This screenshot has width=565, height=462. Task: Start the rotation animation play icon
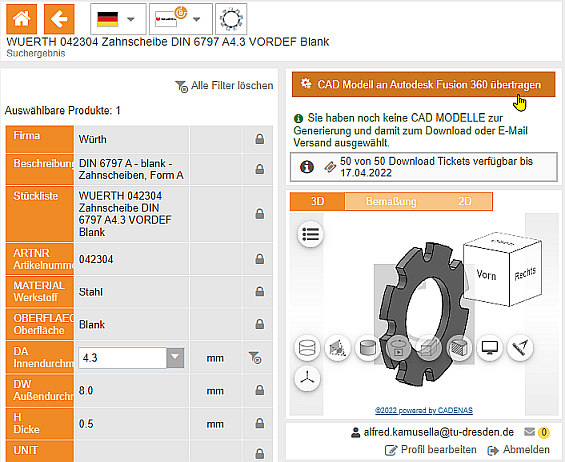click(x=398, y=348)
